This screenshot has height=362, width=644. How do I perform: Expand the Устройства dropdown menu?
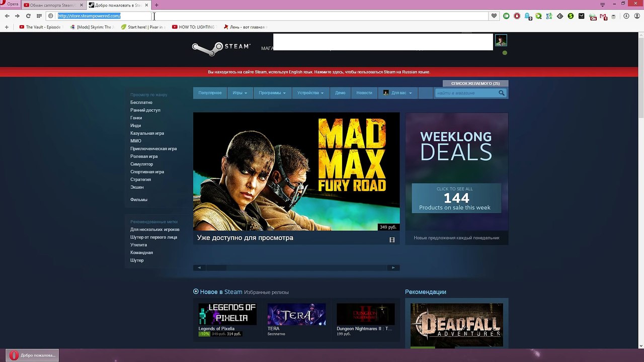click(310, 93)
